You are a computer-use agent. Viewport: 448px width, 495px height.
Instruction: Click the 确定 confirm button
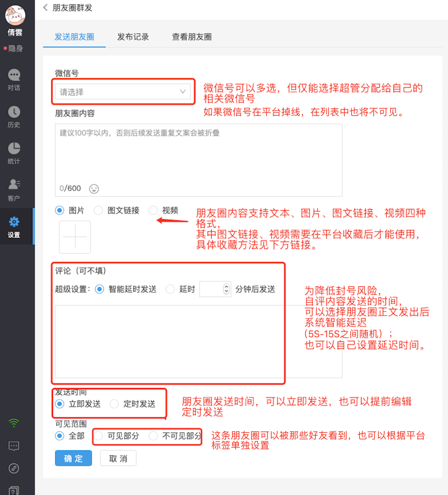(73, 458)
